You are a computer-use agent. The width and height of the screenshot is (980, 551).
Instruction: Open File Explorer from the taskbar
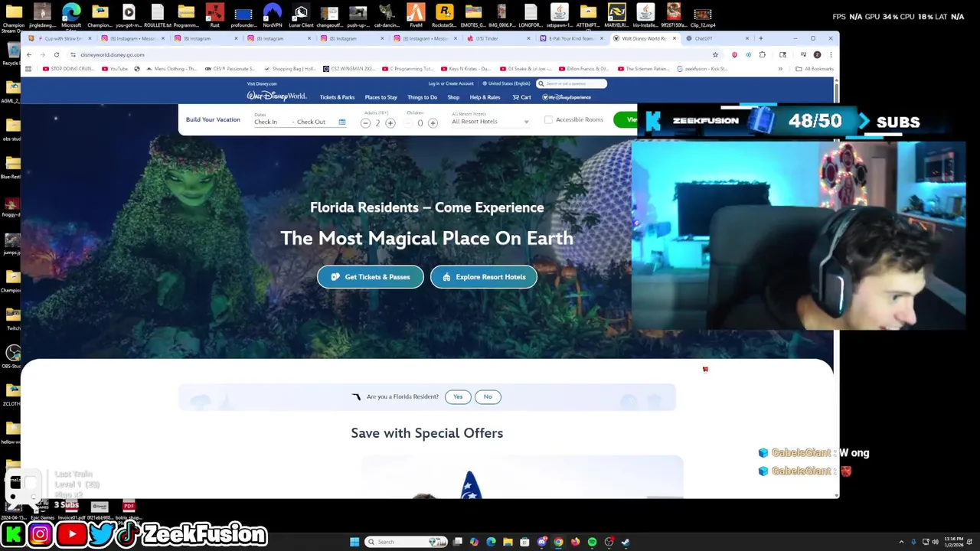[508, 542]
